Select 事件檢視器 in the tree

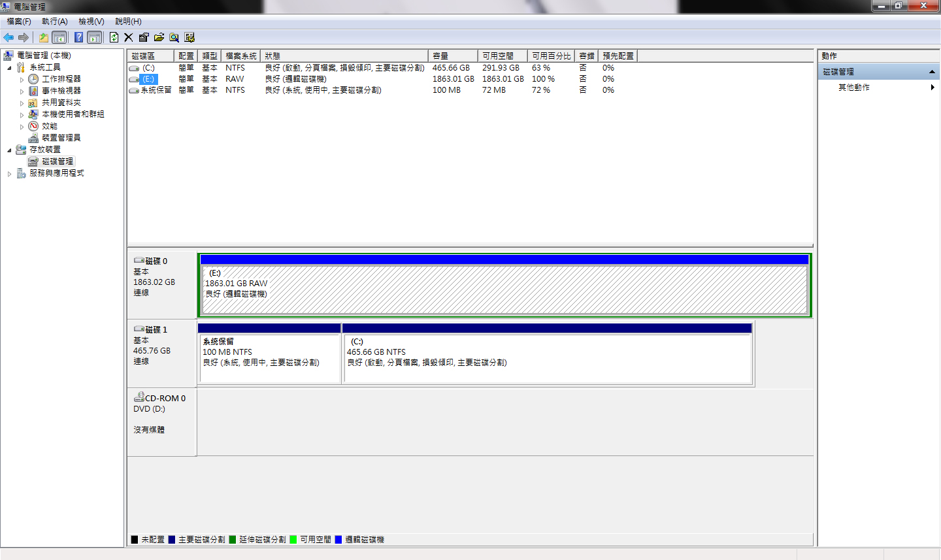click(x=61, y=91)
